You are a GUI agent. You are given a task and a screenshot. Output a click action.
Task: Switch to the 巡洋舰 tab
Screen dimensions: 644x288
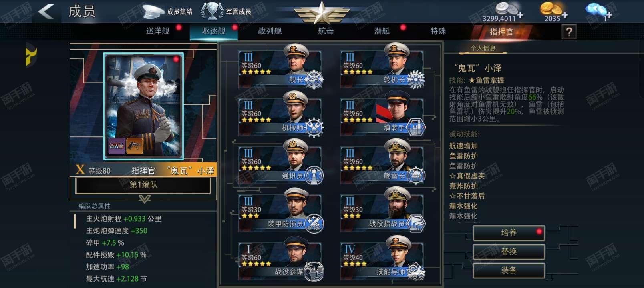point(158,31)
